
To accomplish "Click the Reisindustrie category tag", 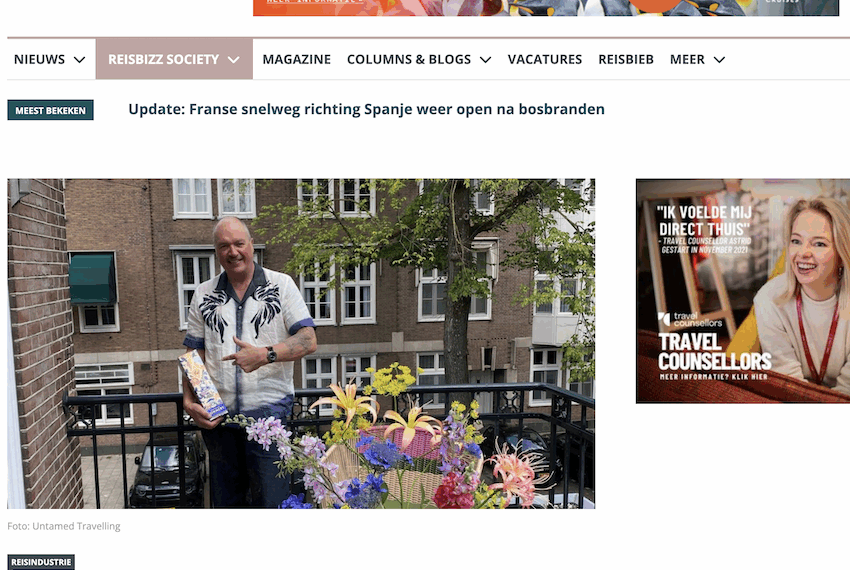I will pyautogui.click(x=41, y=562).
